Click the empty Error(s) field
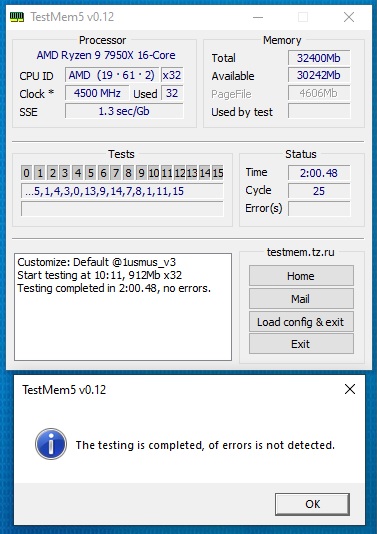 pos(319,209)
